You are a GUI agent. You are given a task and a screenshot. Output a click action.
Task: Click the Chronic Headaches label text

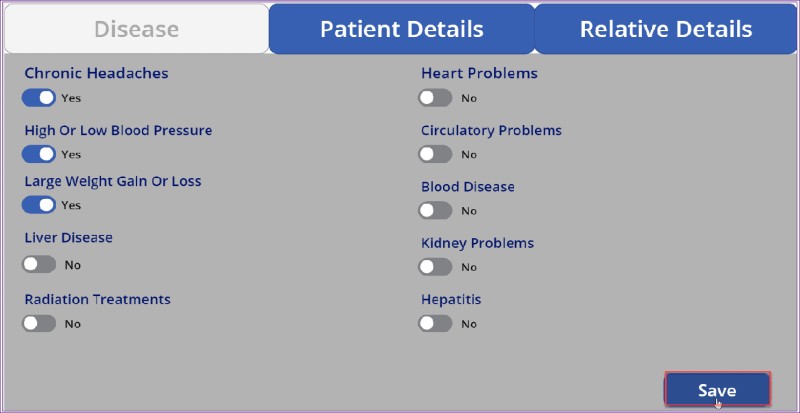pos(96,73)
